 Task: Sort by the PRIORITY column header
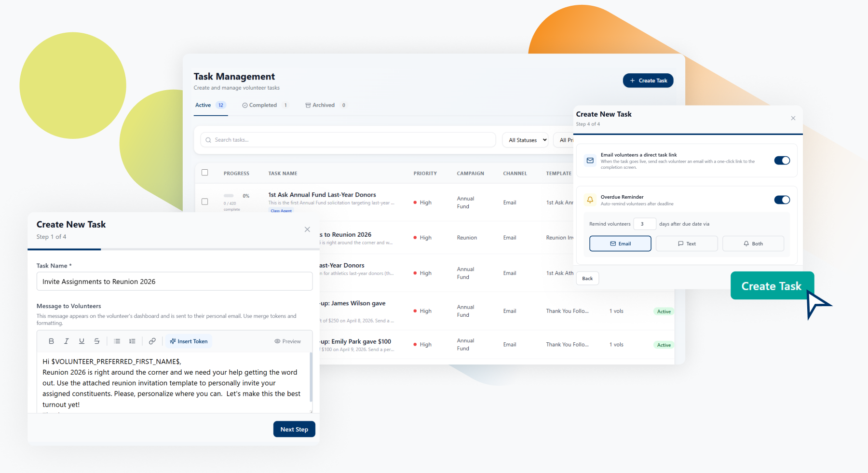(425, 173)
